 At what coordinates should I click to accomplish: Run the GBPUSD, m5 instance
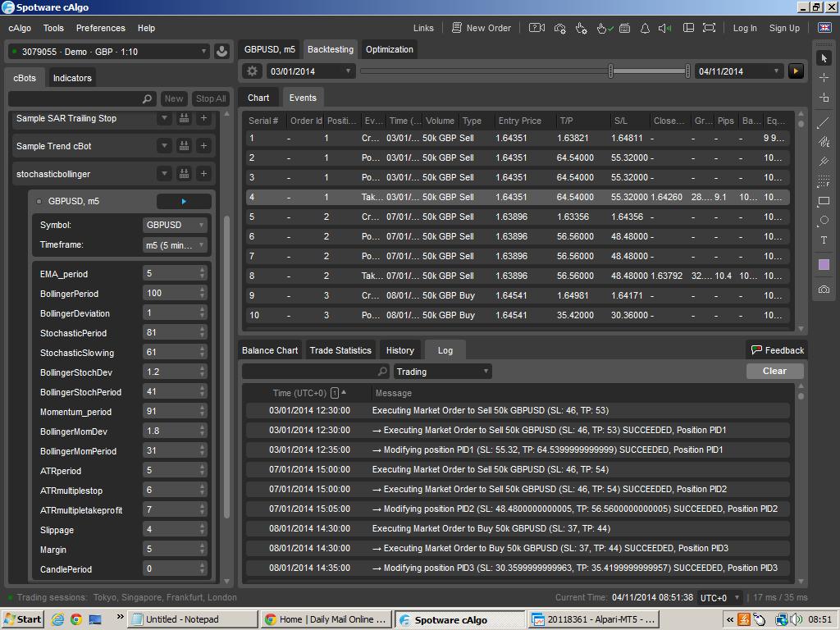[184, 202]
